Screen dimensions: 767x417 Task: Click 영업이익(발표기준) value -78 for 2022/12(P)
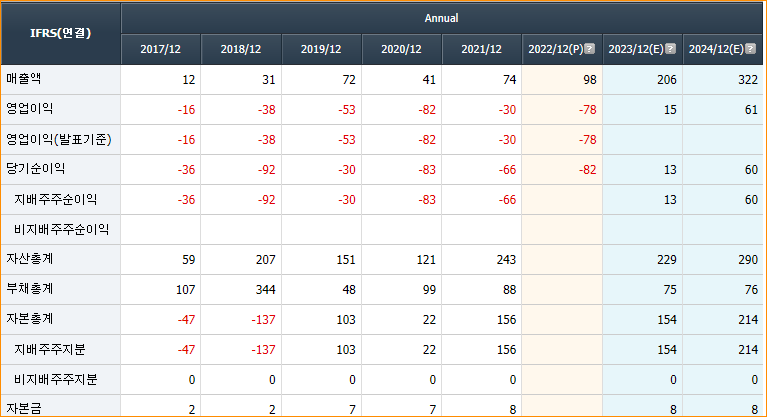pos(587,140)
